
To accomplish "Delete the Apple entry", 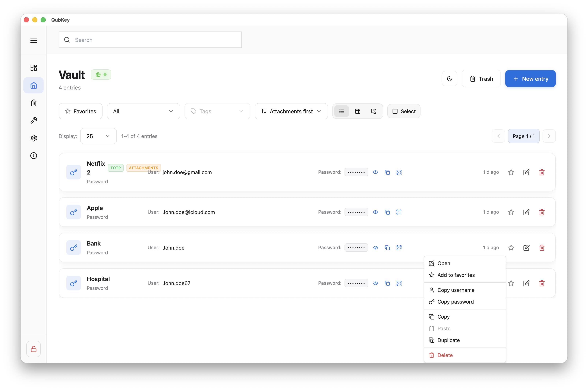I will [x=542, y=212].
